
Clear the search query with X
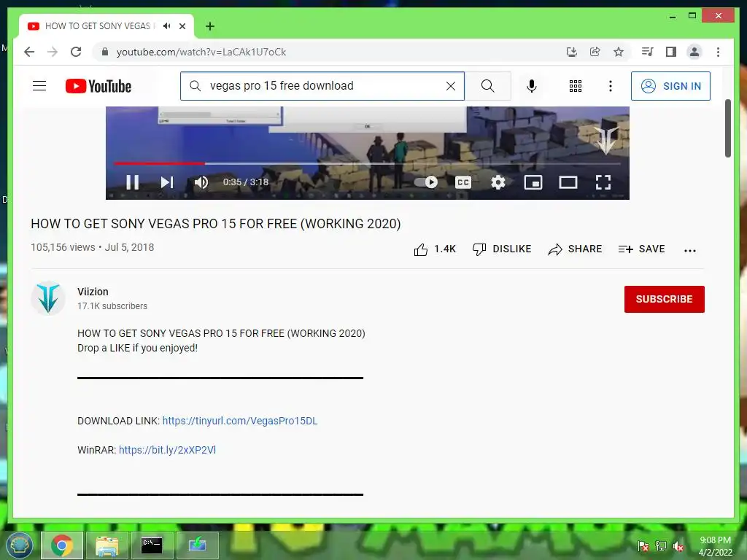(451, 86)
